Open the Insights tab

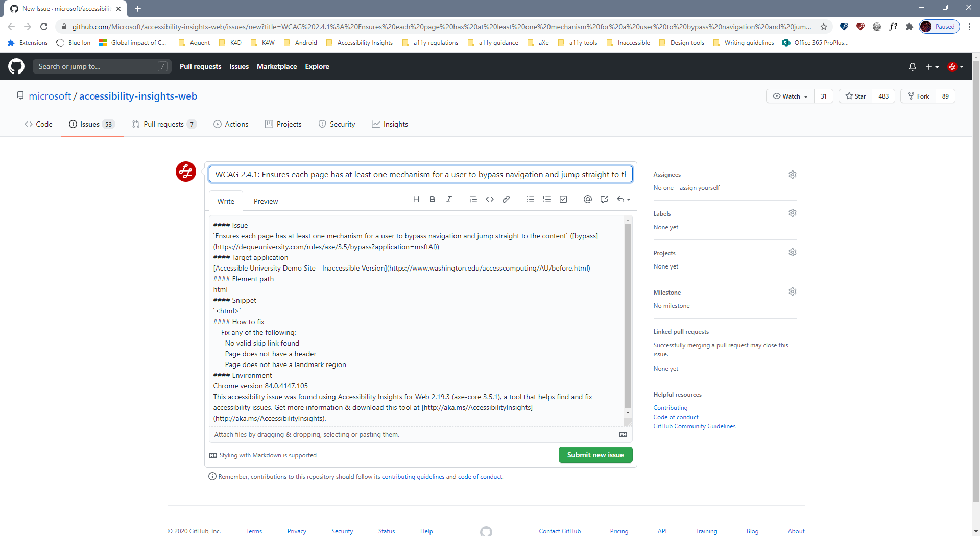[x=390, y=124]
